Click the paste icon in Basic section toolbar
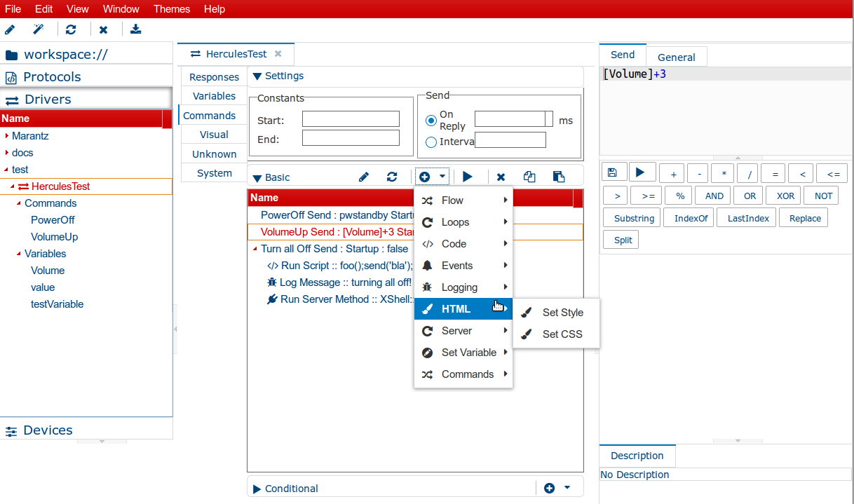The image size is (854, 504). tap(559, 177)
